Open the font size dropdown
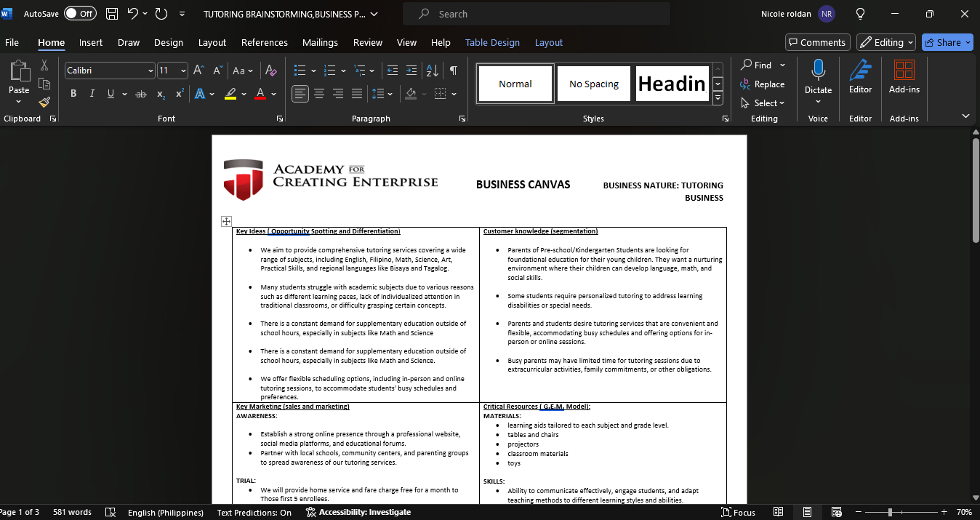980x520 pixels. pyautogui.click(x=183, y=71)
